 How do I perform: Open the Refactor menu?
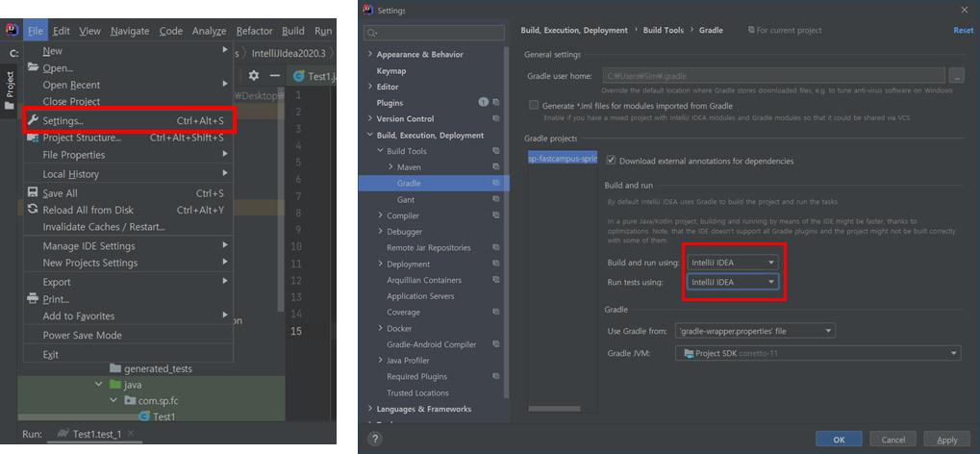pos(254,31)
